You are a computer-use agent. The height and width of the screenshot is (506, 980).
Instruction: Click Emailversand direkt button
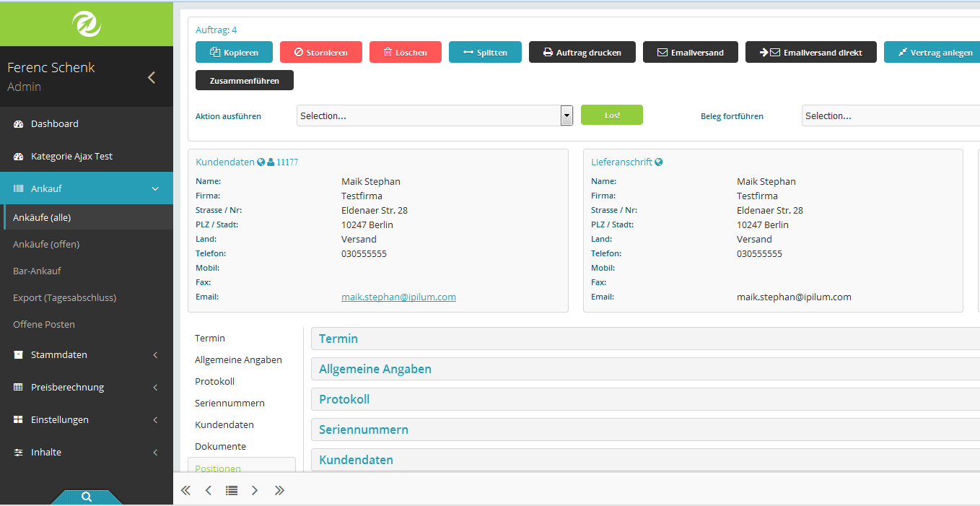point(811,52)
